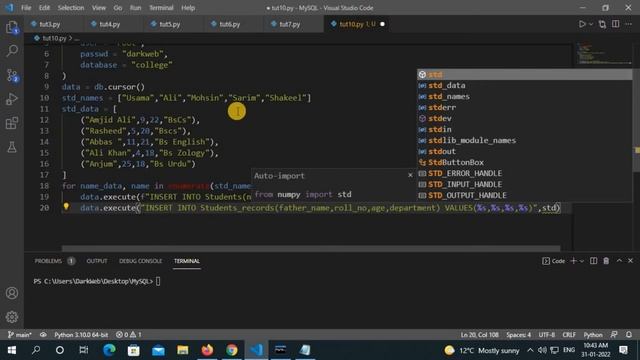Image resolution: width=640 pixels, height=360 pixels.
Task: Switch to the Output panel tab
Action: tap(97, 261)
